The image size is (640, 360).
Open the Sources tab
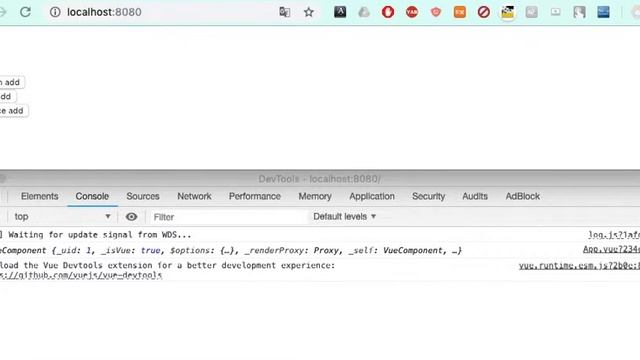point(143,196)
